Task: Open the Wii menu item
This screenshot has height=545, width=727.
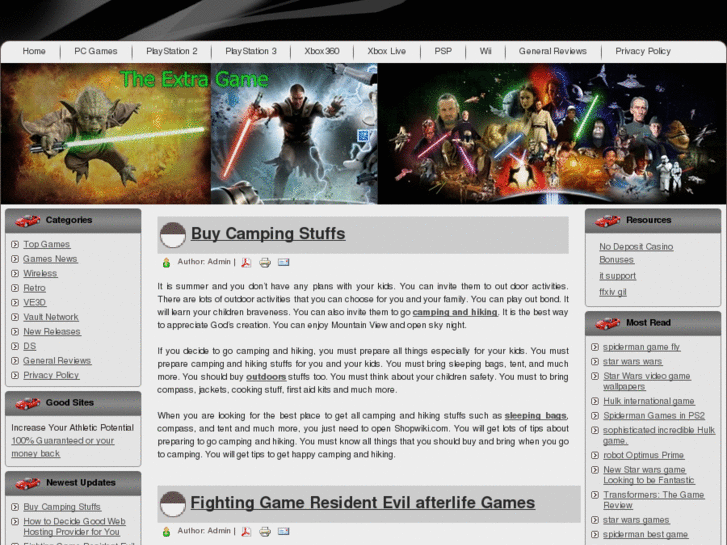Action: point(485,51)
